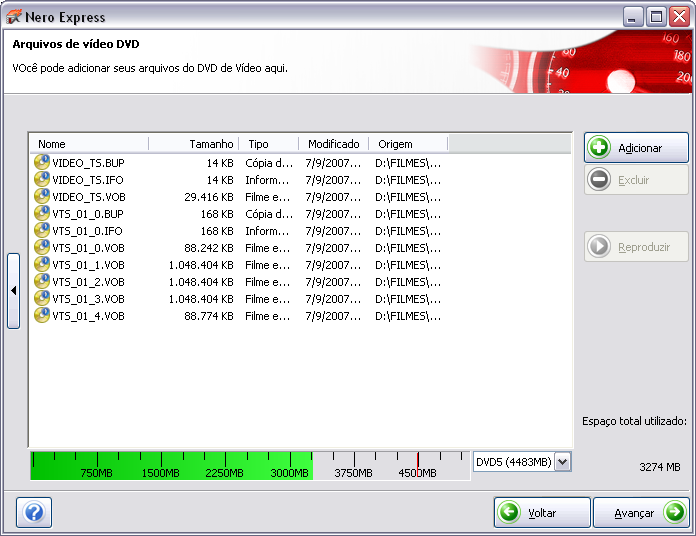Expand the left side panel arrow
Screen dimensions: 696x536
tap(13, 291)
